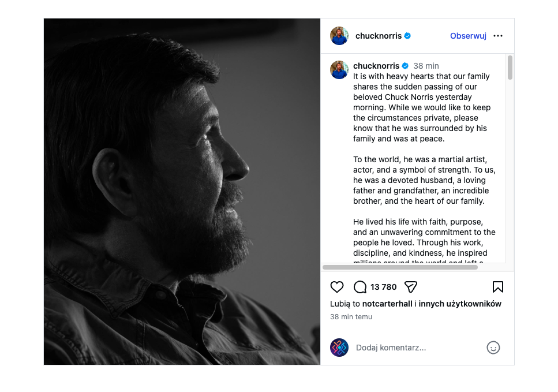Click chucknorris header profile avatar
558x392 pixels.
click(x=339, y=36)
